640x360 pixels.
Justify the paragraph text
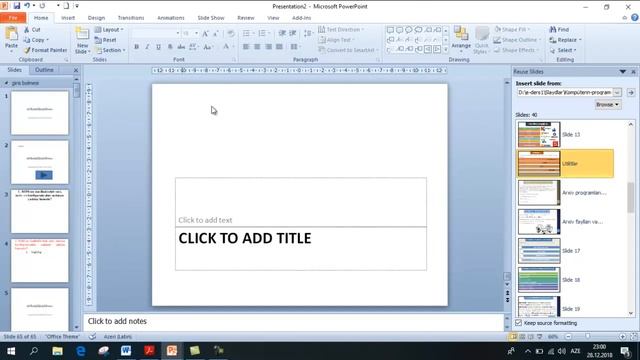pos(280,47)
